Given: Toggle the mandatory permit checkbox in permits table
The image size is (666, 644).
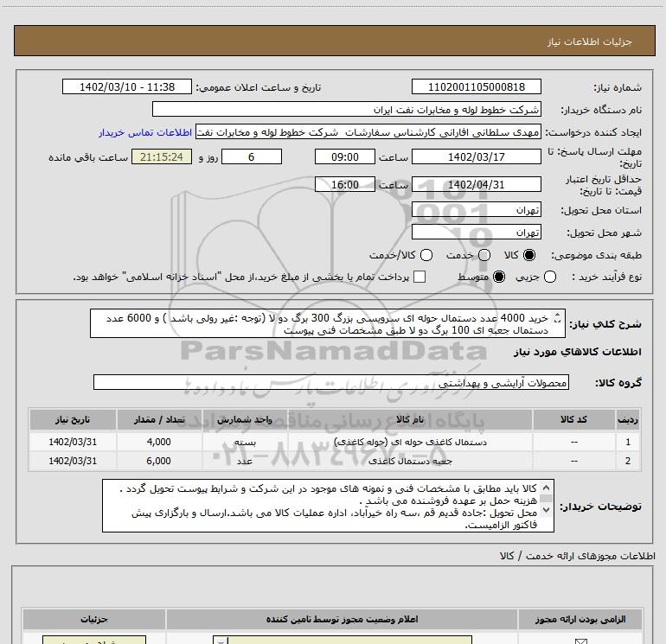Looking at the screenshot, I should [x=580, y=641].
